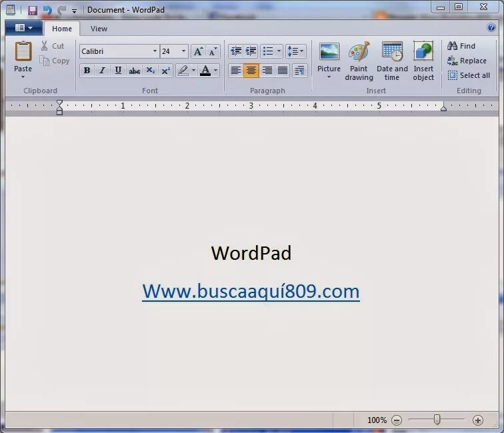
Task: Open WordPad Help
Action: (491, 27)
